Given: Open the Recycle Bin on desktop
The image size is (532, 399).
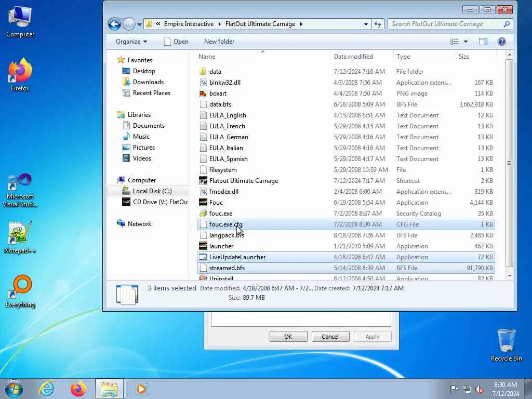Looking at the screenshot, I should point(506,345).
